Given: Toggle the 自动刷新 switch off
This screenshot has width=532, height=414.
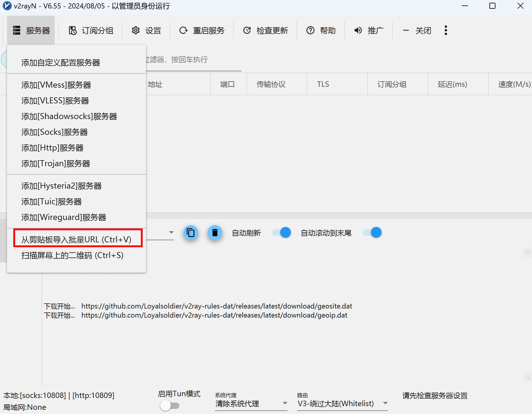Looking at the screenshot, I should (x=282, y=233).
